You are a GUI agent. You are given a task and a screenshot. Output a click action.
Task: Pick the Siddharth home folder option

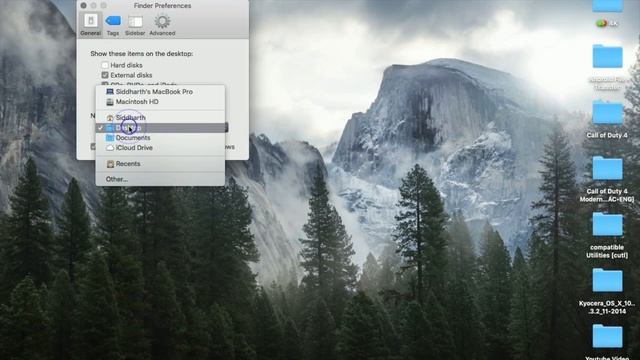pyautogui.click(x=160, y=118)
